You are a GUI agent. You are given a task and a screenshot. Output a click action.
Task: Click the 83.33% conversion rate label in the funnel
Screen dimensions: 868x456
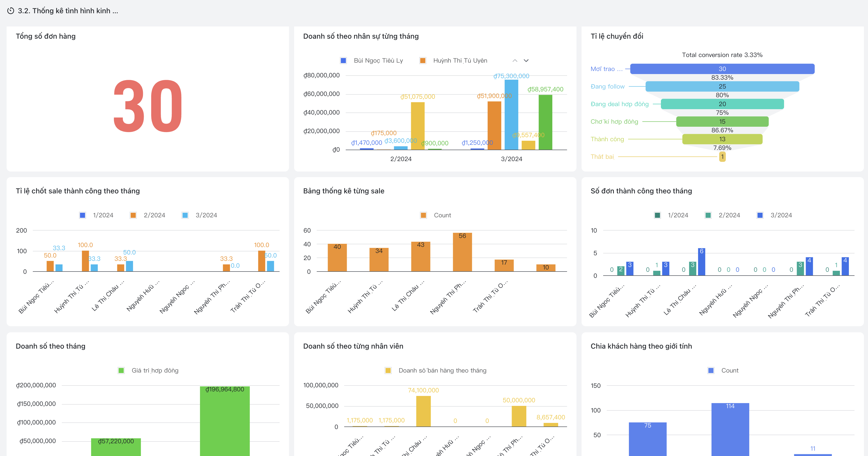pyautogui.click(x=722, y=78)
